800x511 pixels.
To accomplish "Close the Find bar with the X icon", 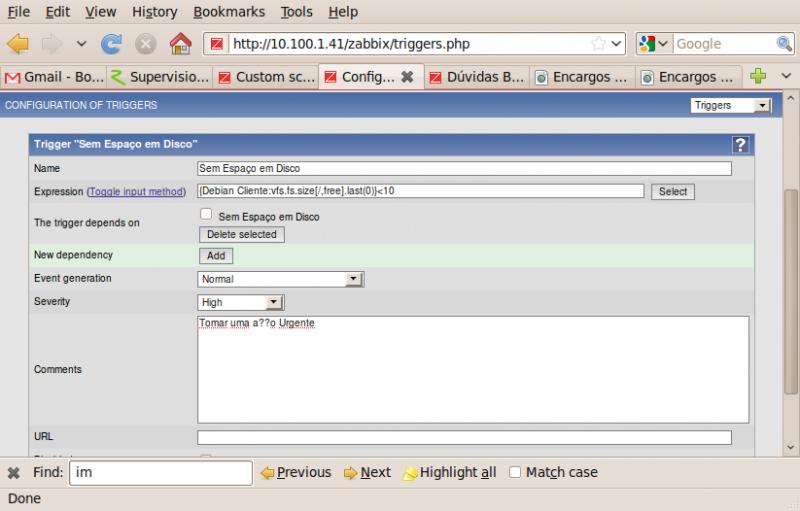I will pyautogui.click(x=14, y=473).
